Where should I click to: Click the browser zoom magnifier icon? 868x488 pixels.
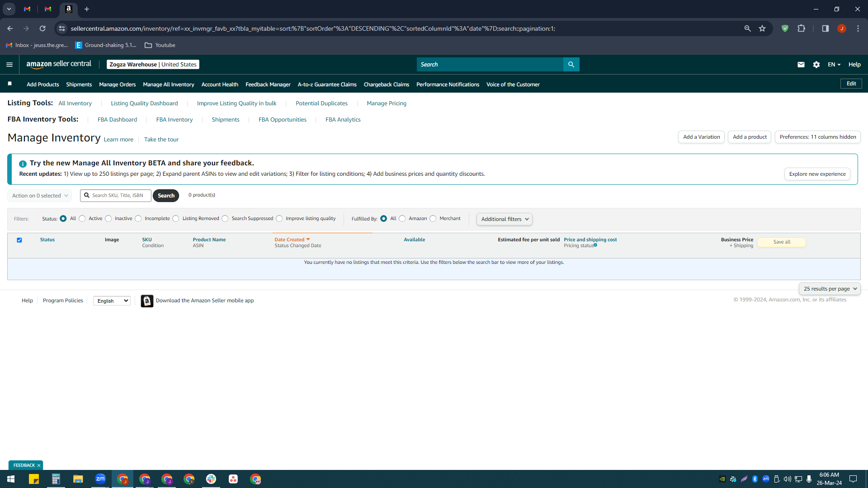(747, 28)
